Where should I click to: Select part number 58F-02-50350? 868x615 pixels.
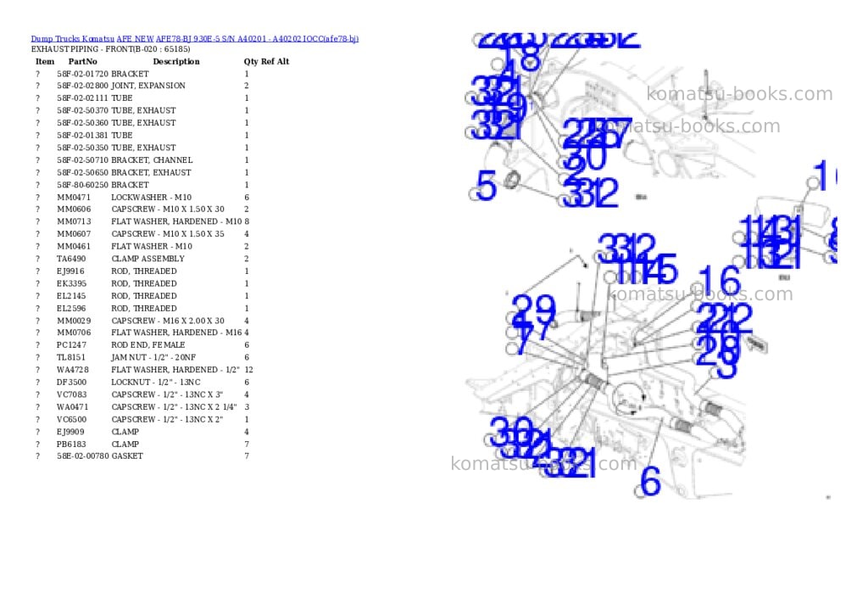[82, 148]
